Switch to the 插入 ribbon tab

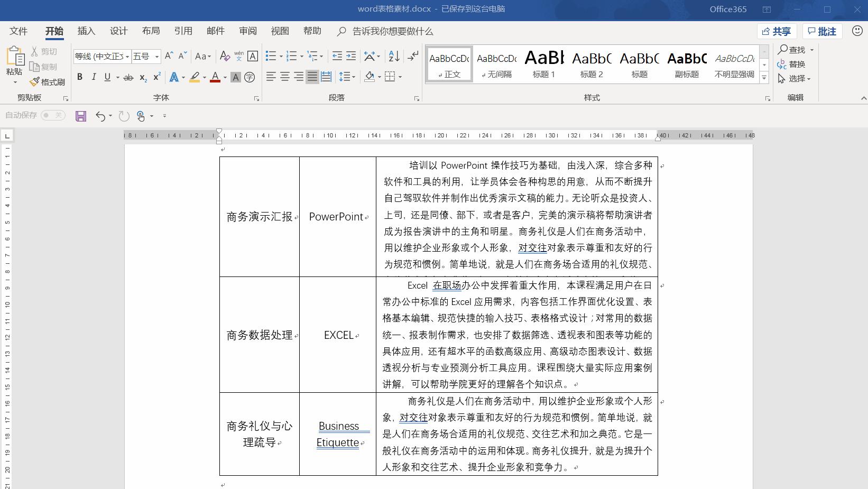click(86, 31)
